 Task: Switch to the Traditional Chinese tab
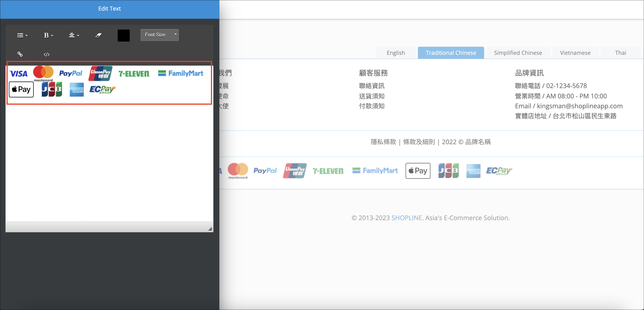point(451,53)
